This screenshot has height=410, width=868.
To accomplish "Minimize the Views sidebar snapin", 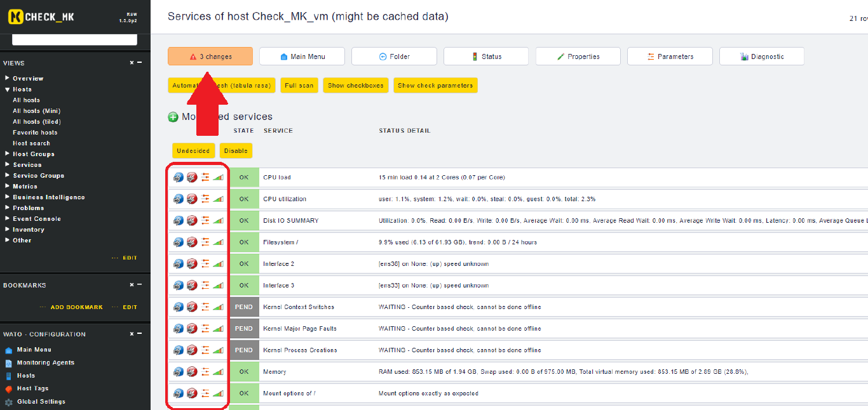I will tap(139, 63).
